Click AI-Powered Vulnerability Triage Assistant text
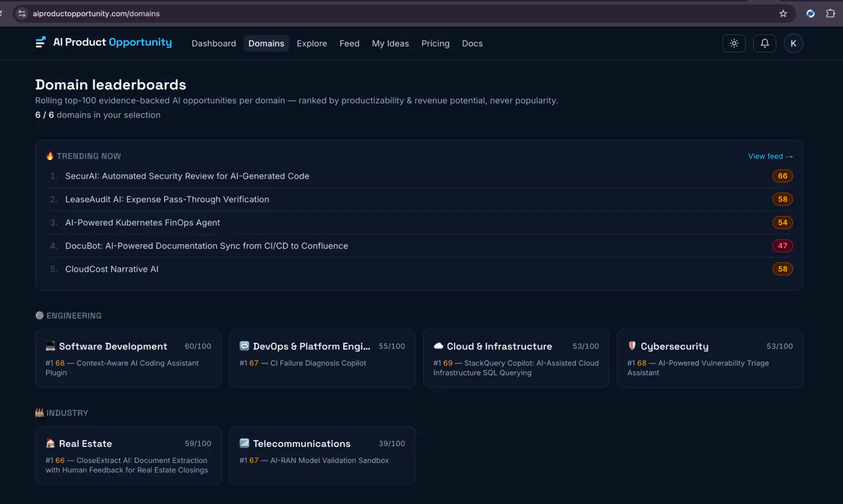 click(x=698, y=367)
